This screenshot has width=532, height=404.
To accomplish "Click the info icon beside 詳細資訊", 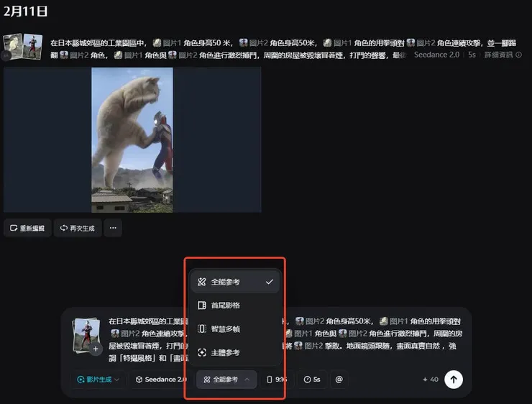I will click(518, 55).
